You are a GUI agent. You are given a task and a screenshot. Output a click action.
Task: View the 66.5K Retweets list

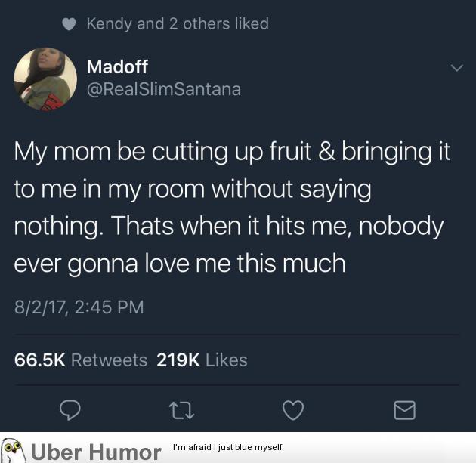81,360
